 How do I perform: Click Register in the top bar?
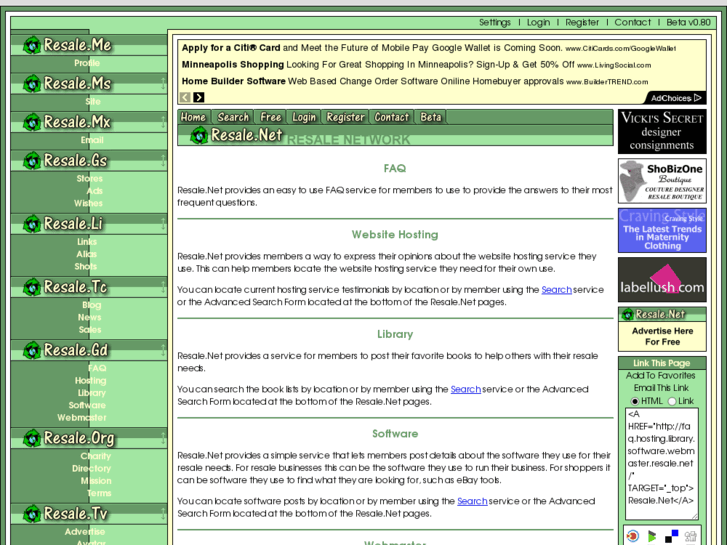coord(582,22)
